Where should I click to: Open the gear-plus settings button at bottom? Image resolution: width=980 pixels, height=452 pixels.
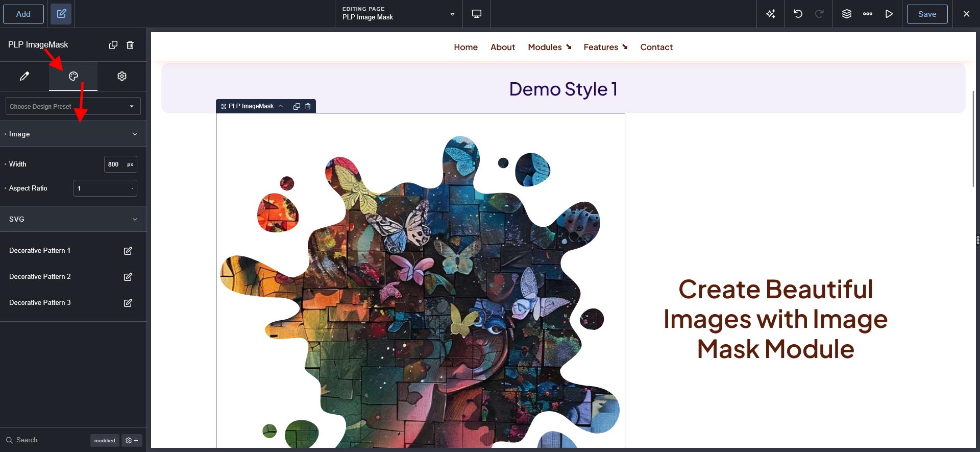(x=132, y=440)
